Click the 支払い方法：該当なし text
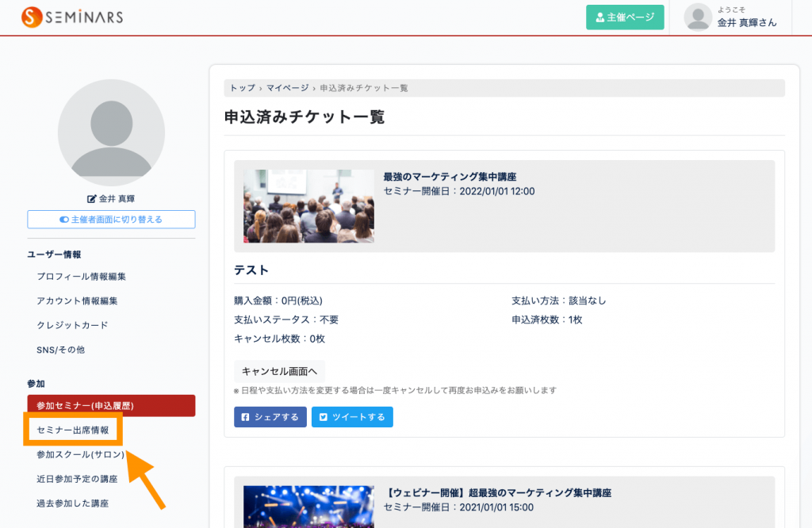The image size is (812, 528). pyautogui.click(x=559, y=300)
